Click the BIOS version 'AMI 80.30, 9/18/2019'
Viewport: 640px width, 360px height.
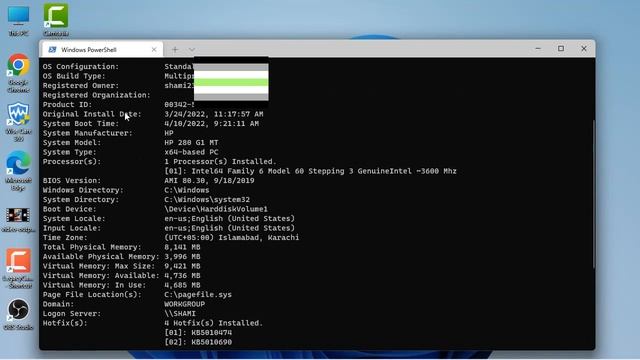pos(209,180)
